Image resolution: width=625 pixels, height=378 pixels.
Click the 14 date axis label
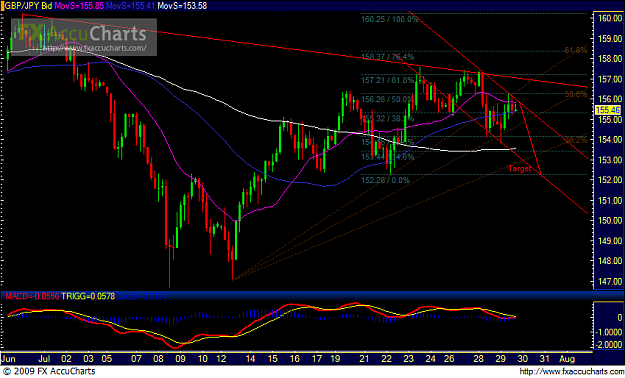tap(250, 358)
